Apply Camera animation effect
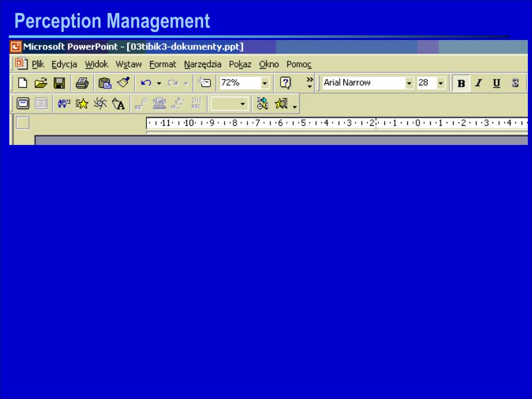532x399 pixels. pos(100,103)
